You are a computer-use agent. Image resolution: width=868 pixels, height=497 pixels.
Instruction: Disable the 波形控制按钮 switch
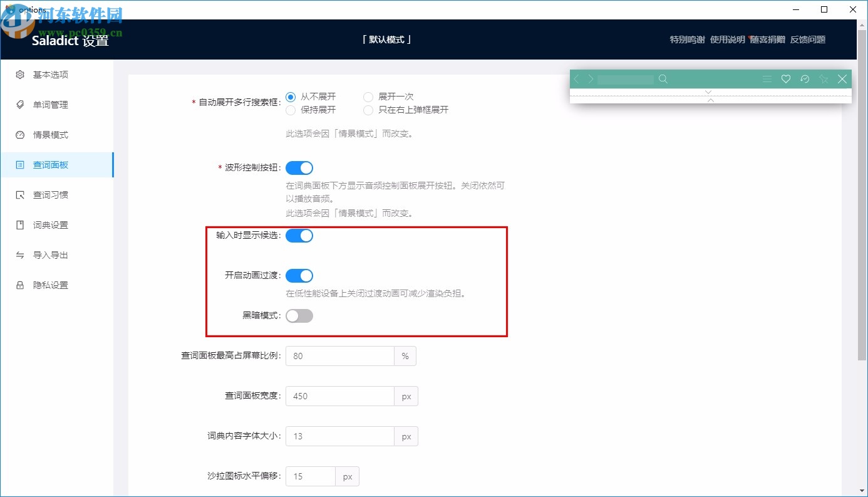[299, 167]
